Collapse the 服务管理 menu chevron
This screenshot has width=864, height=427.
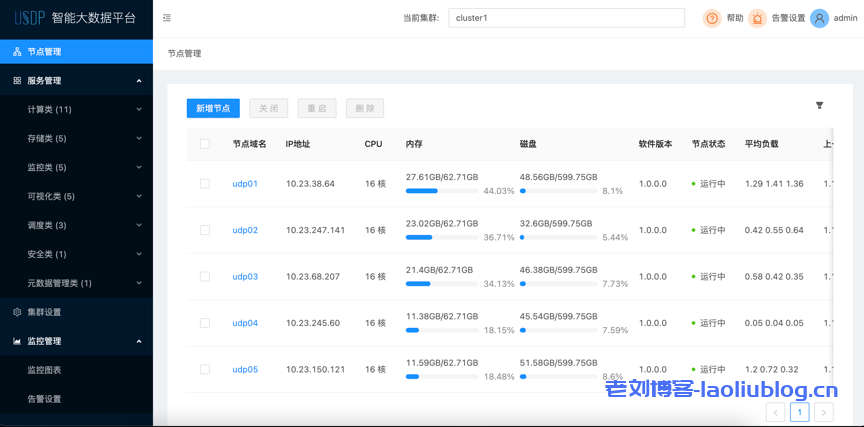coord(139,81)
